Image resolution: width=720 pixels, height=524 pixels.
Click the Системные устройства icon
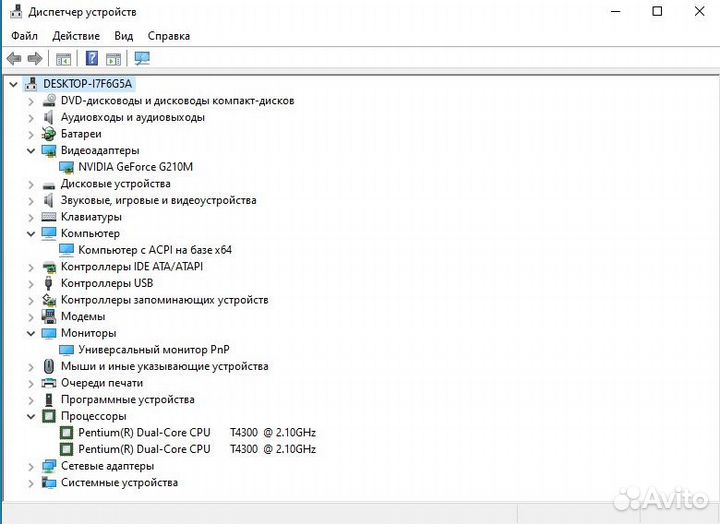coord(49,482)
